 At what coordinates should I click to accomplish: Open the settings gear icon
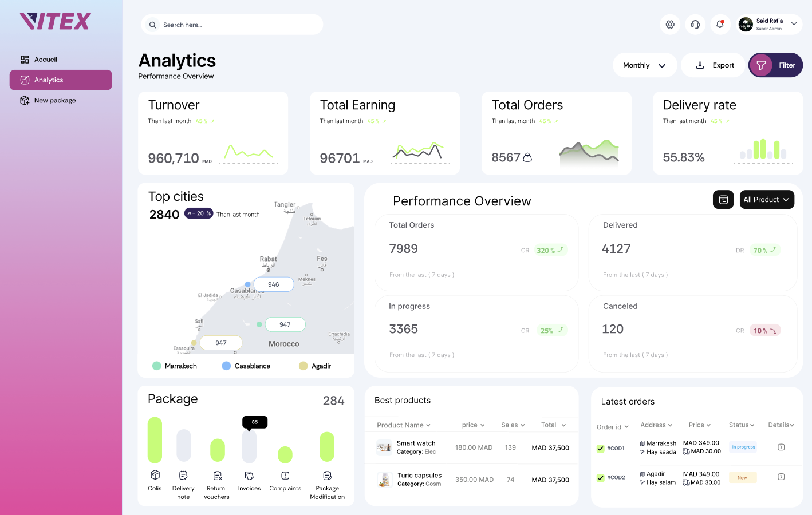670,25
